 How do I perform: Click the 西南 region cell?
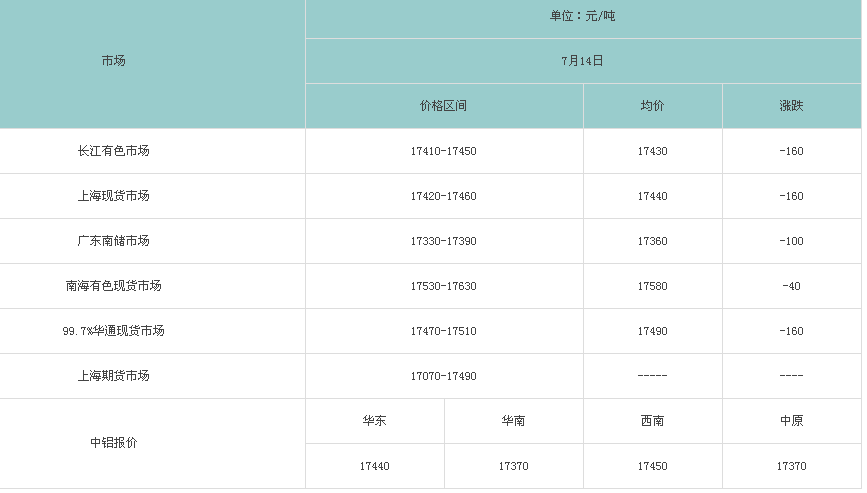tap(652, 421)
